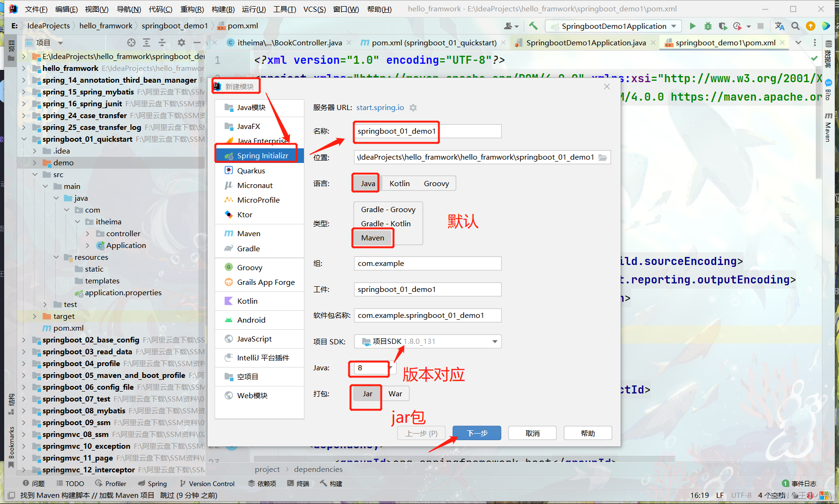Switch to BookController.java editor tab
This screenshot has width=839, height=504.
tap(290, 43)
